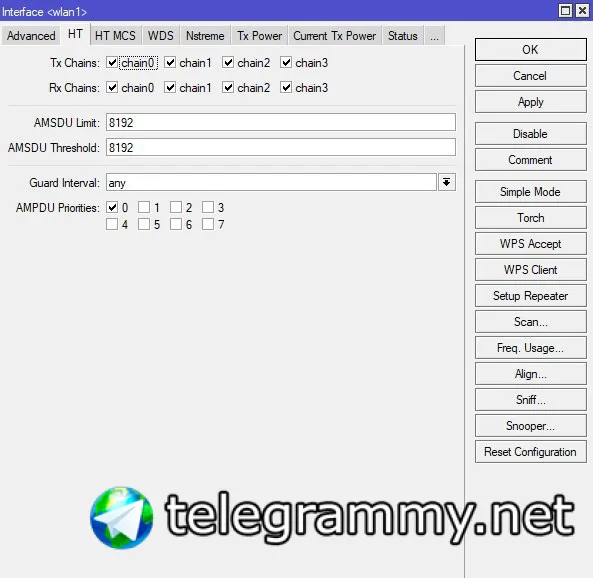Switch to the HT MCS tab
Image resolution: width=593 pixels, height=578 pixels.
pos(115,36)
